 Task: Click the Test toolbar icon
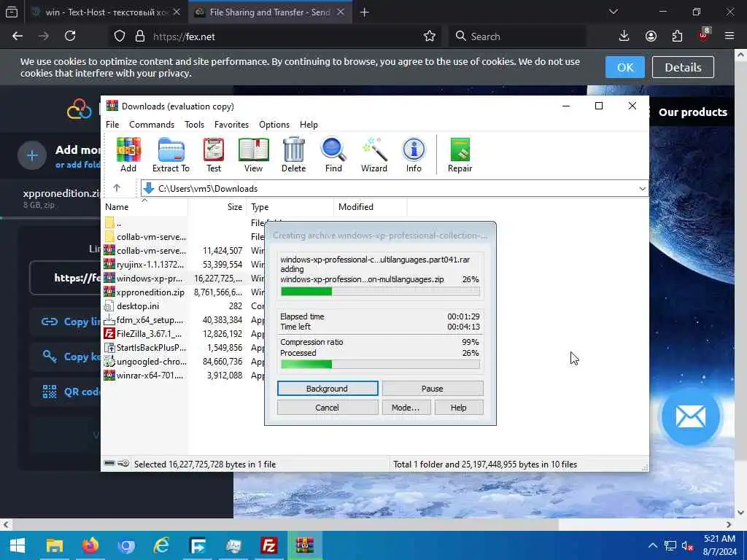214,155
